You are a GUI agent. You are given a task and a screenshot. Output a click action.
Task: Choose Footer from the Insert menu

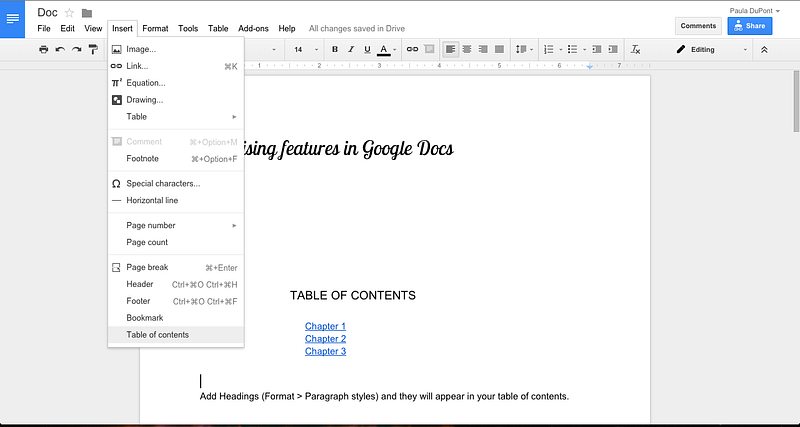[x=176, y=301]
